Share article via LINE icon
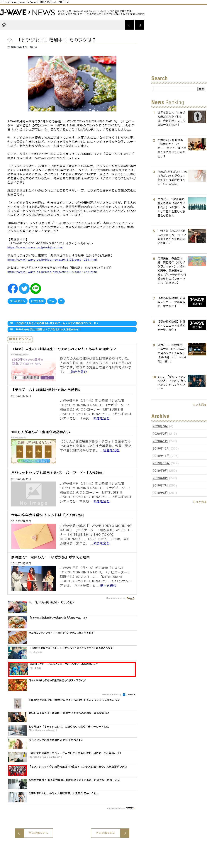The width and height of the screenshot is (207, 868). [x=35, y=288]
